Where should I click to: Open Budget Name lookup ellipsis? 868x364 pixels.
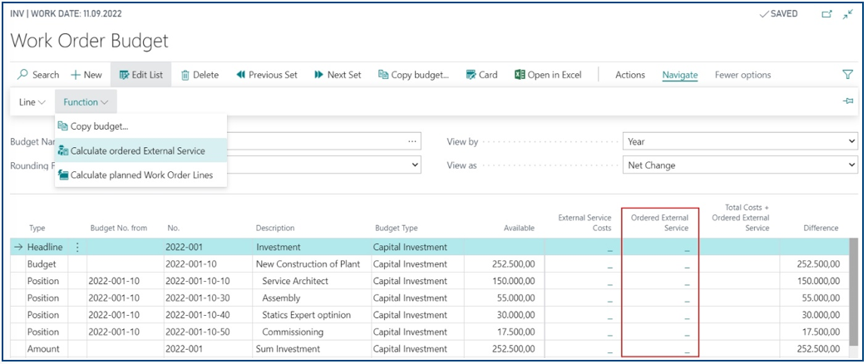click(x=412, y=141)
